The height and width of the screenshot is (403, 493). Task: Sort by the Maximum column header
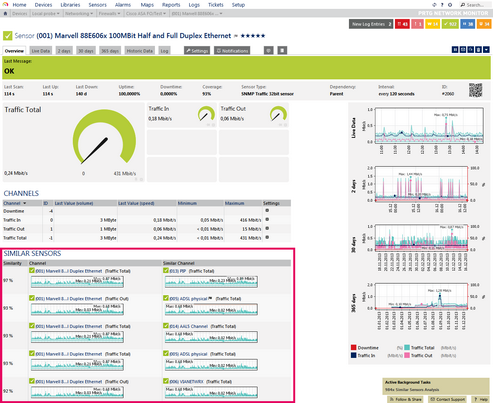[234, 203]
